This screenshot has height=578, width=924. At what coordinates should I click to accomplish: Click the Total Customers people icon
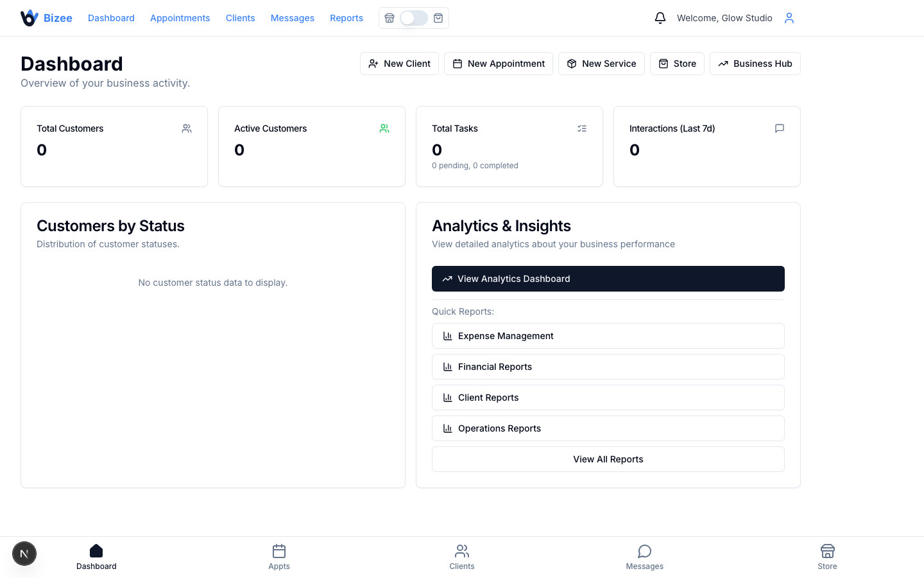pos(187,128)
